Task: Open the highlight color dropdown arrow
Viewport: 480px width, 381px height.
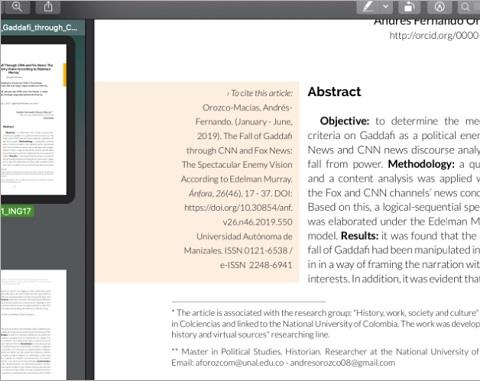Action: point(385,7)
